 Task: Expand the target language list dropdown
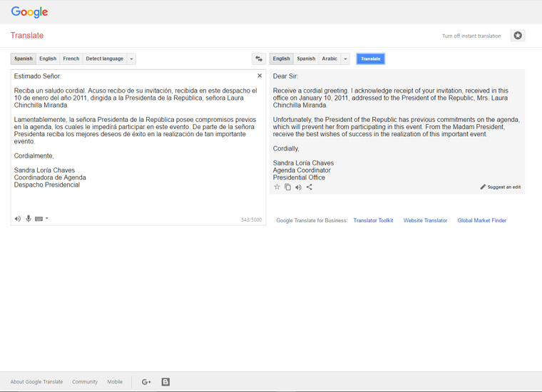(345, 58)
